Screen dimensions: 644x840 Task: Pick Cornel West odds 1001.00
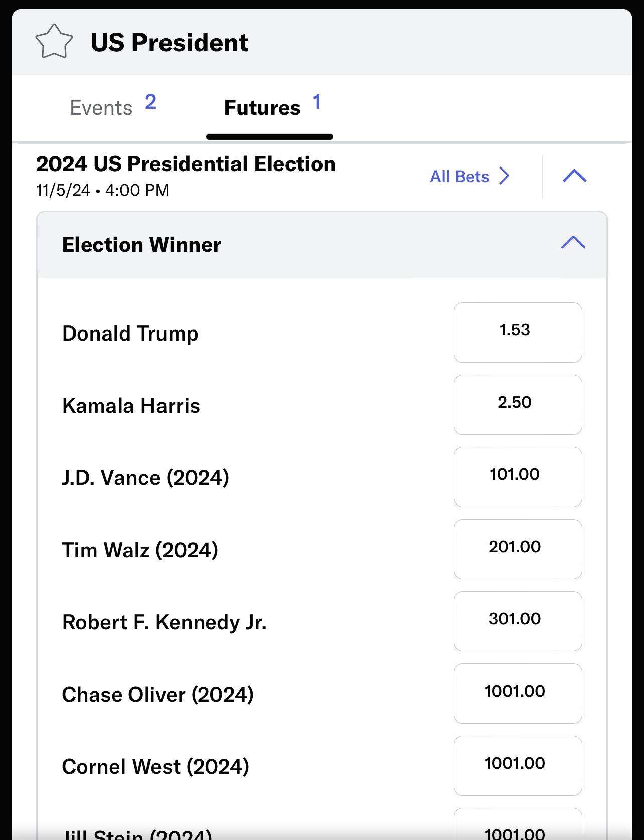click(518, 765)
